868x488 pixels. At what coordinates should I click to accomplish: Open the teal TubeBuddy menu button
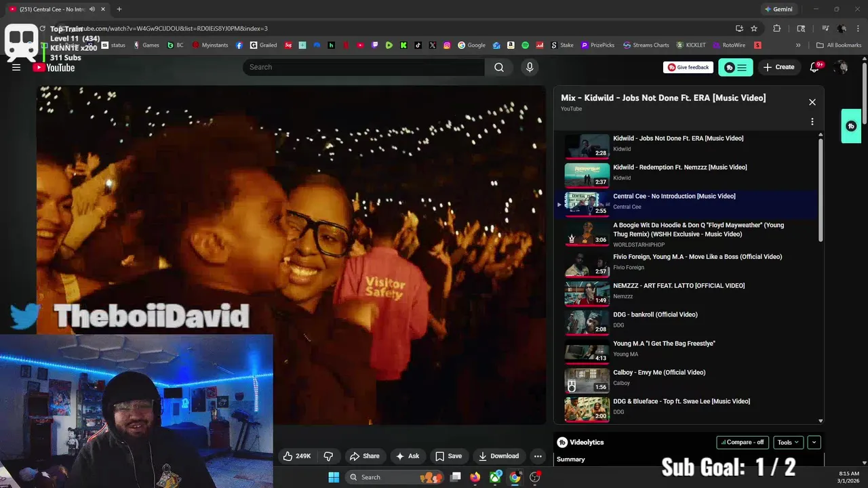point(735,67)
